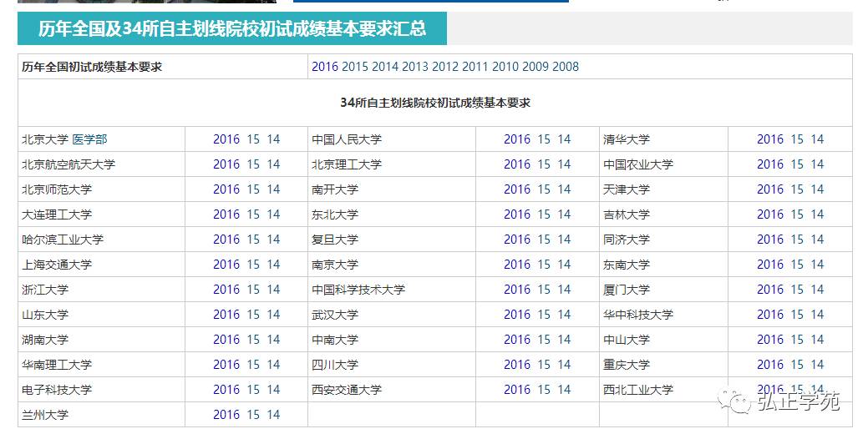The height and width of the screenshot is (439, 868).
Task: Click the teal 历年全国及34所自主划线院校 section header
Action: click(x=232, y=28)
